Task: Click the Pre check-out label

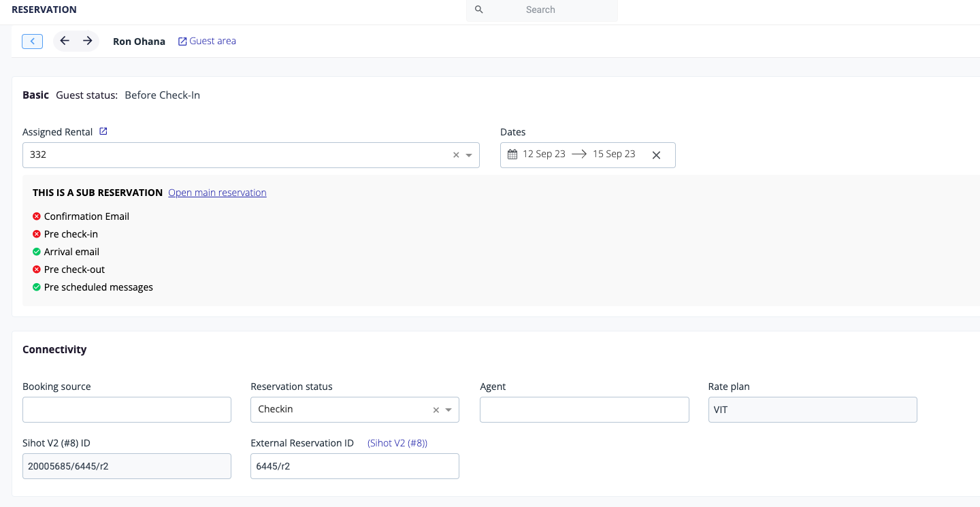Action: click(x=74, y=269)
